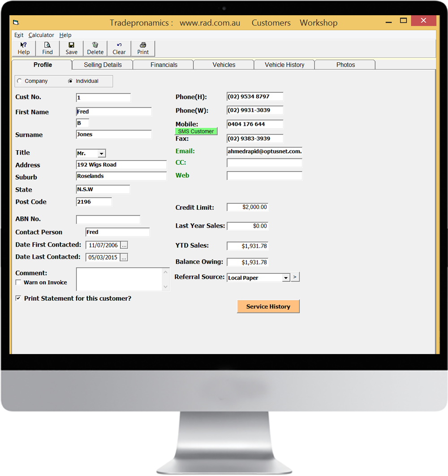Click the green Web label
The width and height of the screenshot is (448, 476).
[x=182, y=175]
